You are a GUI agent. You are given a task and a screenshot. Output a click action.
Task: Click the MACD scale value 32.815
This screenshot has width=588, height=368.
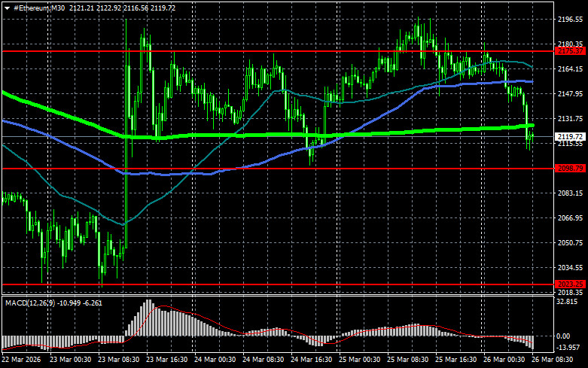pyautogui.click(x=568, y=302)
